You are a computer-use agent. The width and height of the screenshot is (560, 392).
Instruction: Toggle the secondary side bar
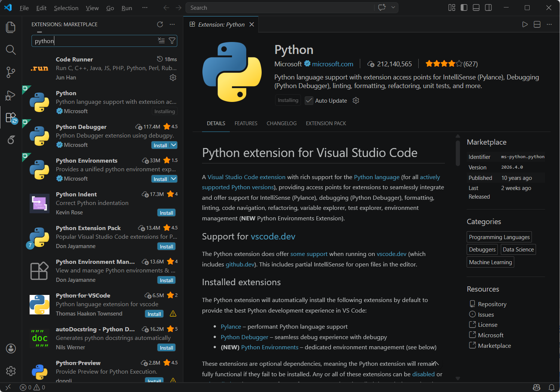click(488, 7)
